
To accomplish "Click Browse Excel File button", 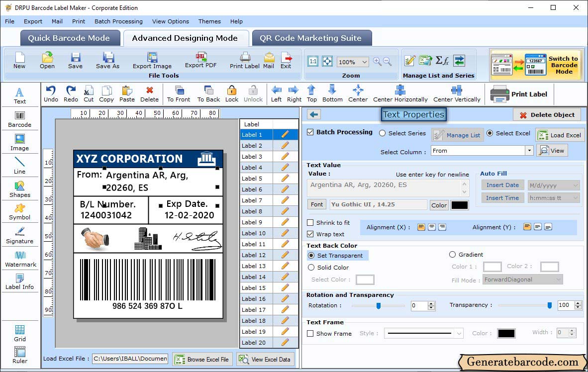I will tap(203, 359).
